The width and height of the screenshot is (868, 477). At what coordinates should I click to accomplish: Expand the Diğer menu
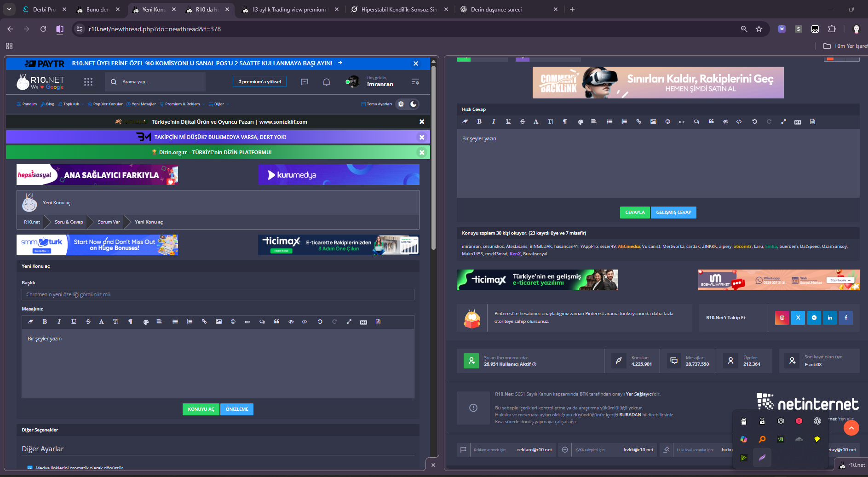(x=218, y=104)
